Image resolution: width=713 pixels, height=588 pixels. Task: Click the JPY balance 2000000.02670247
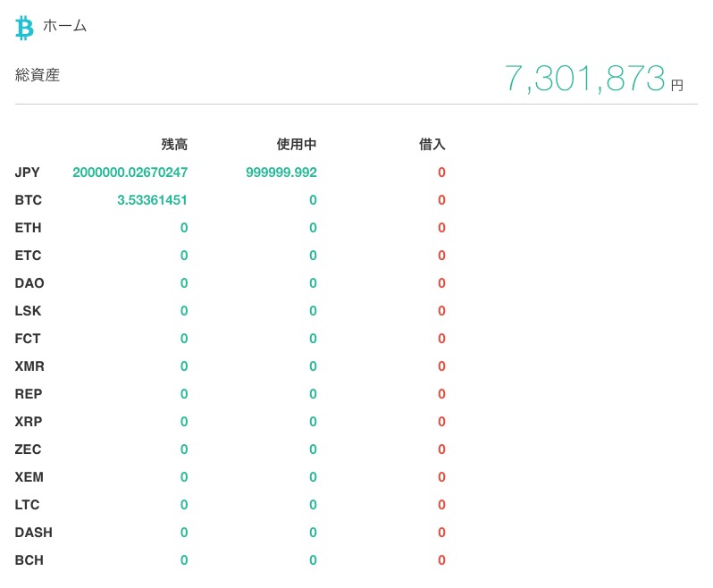[x=130, y=172]
